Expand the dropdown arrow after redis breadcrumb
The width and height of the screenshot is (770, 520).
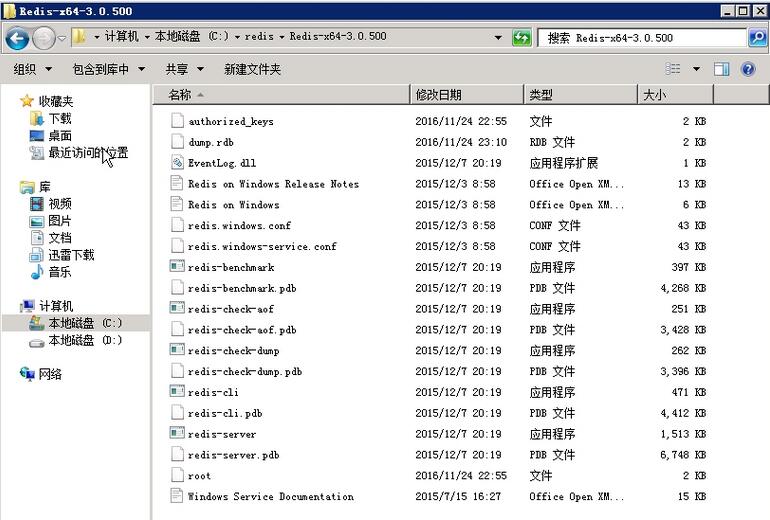click(x=282, y=37)
